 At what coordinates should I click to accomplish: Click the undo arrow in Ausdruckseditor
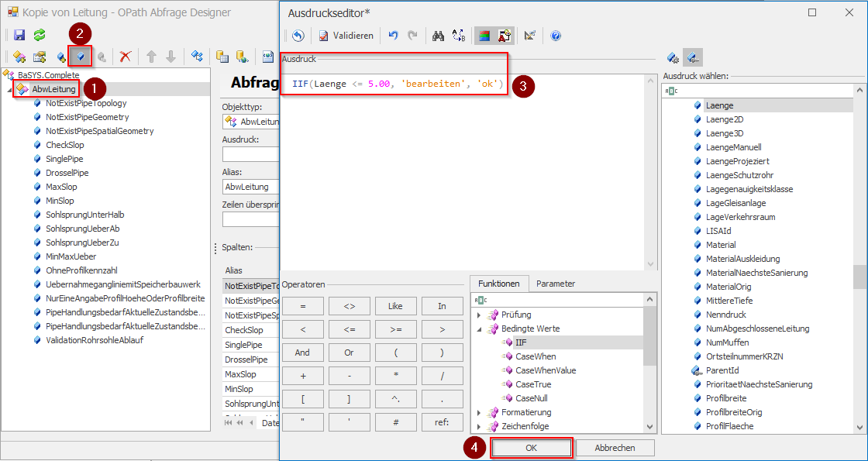click(x=393, y=36)
